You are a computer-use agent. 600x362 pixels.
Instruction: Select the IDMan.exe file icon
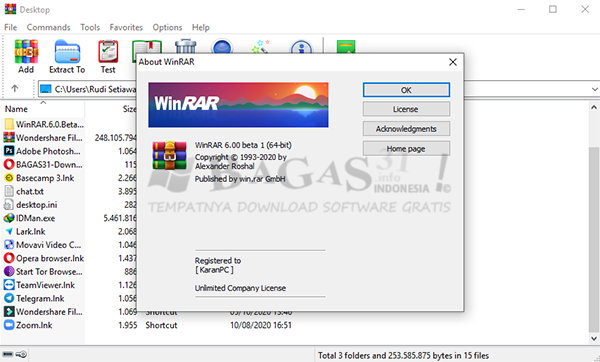pyautogui.click(x=9, y=218)
